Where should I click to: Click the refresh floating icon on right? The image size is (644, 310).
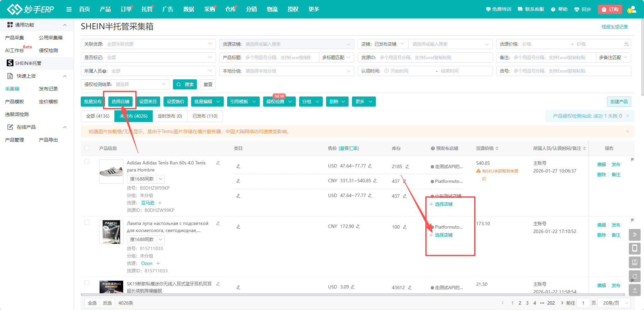(x=635, y=276)
